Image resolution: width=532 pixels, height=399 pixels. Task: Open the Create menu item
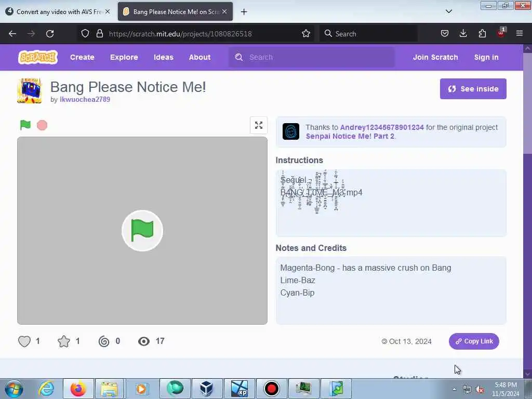82,57
